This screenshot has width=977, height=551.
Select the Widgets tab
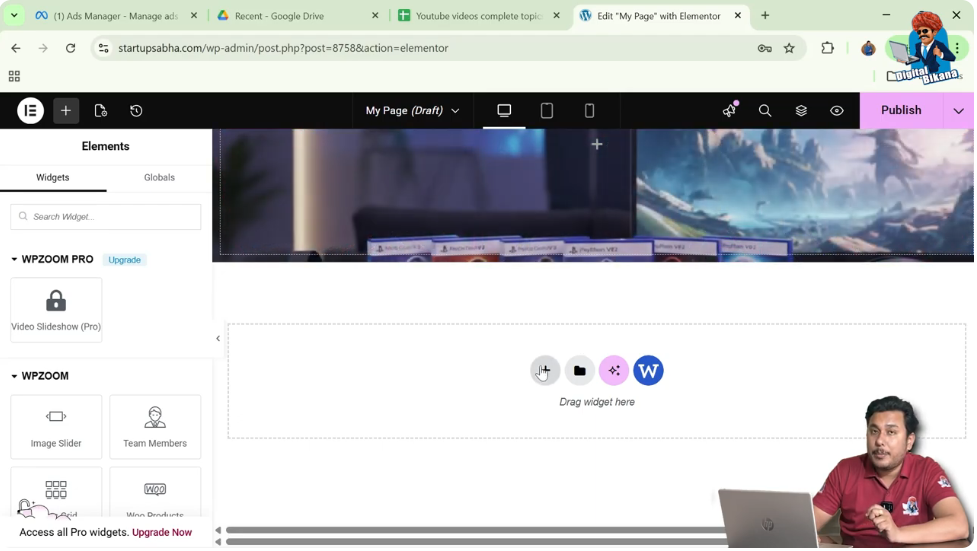click(x=53, y=178)
